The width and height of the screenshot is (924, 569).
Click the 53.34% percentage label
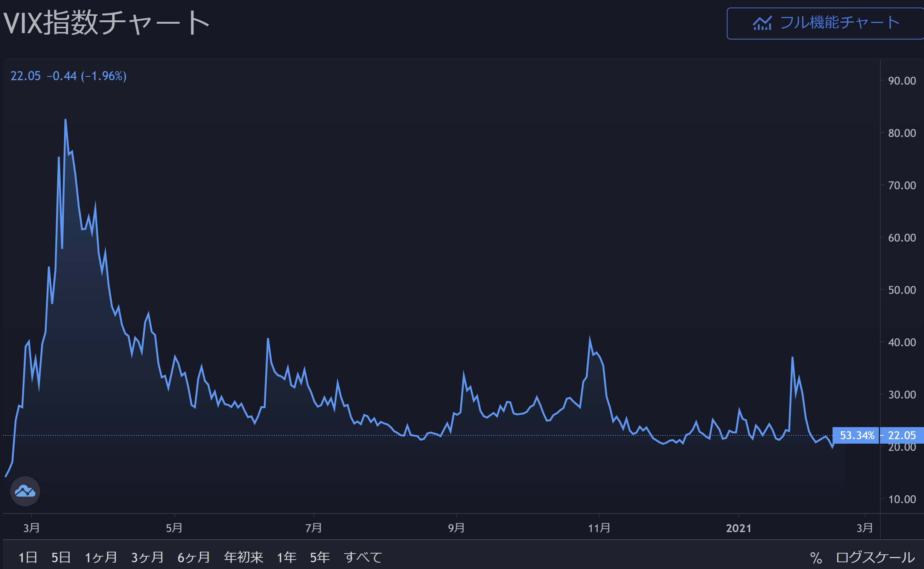coord(857,435)
